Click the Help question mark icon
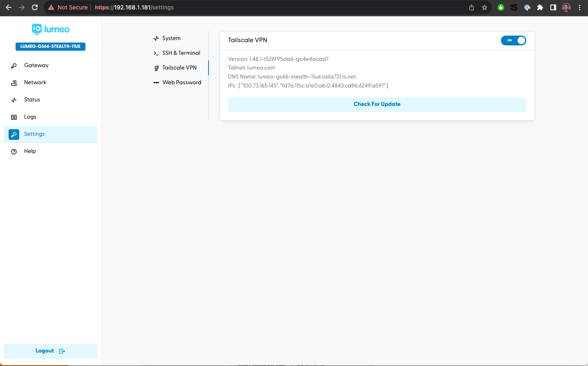Image resolution: width=588 pixels, height=366 pixels. point(14,151)
